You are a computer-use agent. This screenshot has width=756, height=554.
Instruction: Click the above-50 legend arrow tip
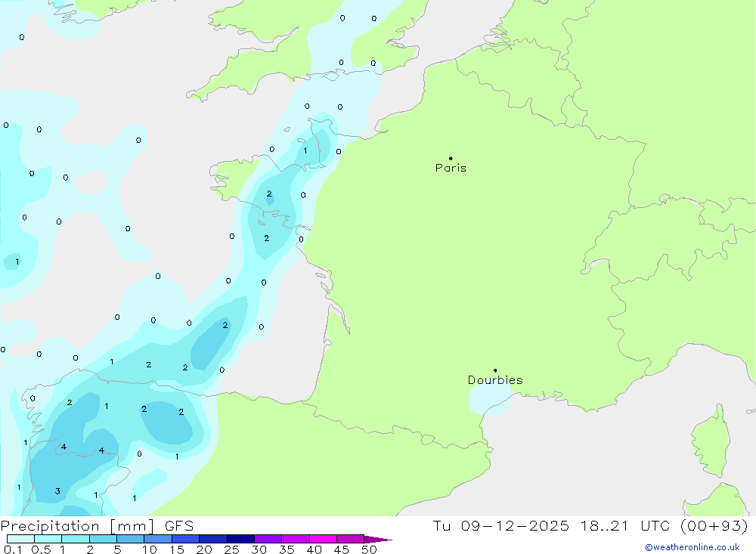click(378, 540)
